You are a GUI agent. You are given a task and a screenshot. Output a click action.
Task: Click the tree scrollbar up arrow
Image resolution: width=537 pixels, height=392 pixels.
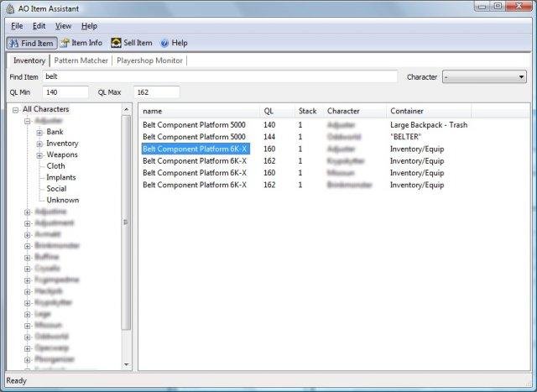click(x=126, y=109)
